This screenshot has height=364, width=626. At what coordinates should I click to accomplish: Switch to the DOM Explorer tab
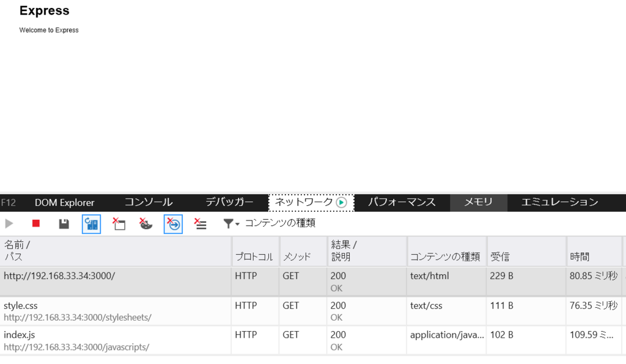(x=65, y=203)
